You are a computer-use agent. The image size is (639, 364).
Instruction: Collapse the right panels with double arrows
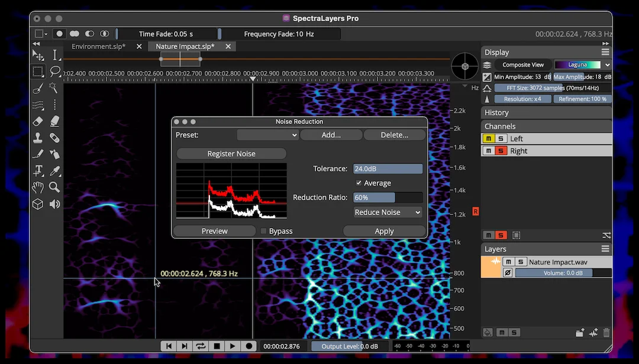(x=606, y=44)
